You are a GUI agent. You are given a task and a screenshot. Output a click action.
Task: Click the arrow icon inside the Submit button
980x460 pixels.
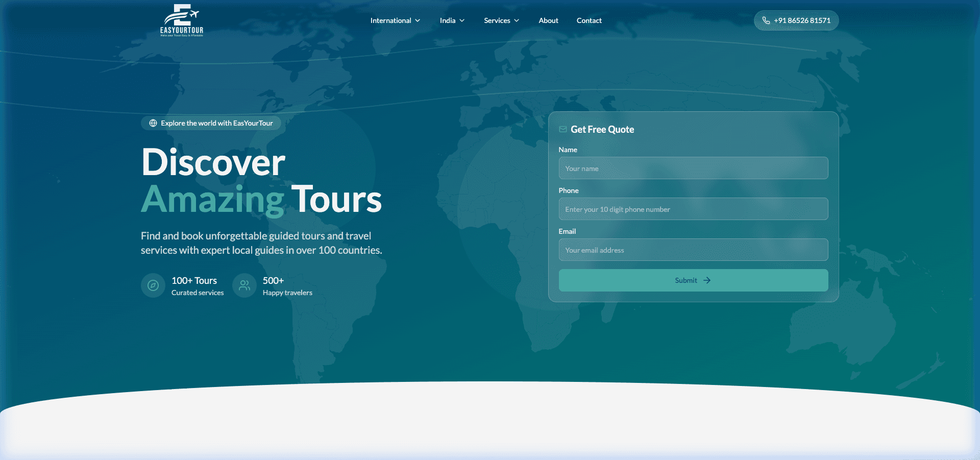point(707,280)
